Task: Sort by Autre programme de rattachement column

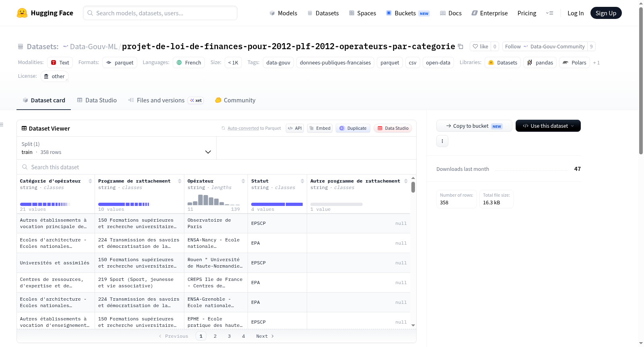Action: pos(406,181)
